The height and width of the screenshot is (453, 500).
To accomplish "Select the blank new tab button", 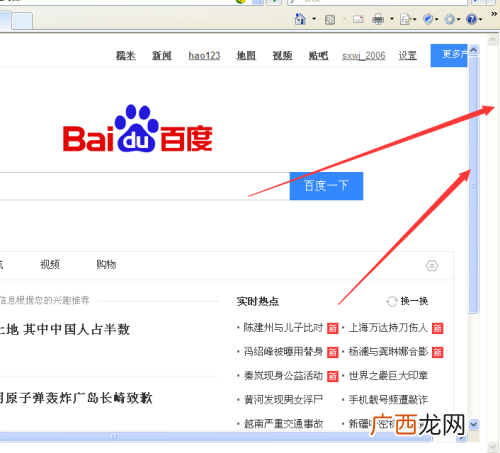I will pos(22,21).
